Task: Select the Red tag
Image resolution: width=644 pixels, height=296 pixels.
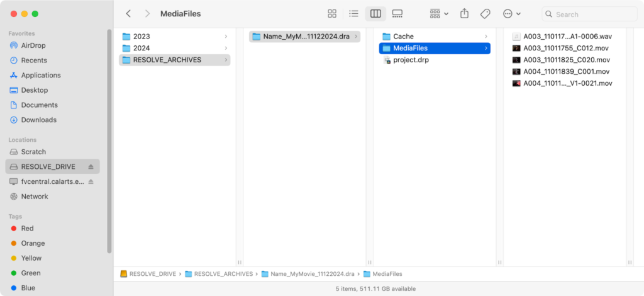Action: click(27, 229)
